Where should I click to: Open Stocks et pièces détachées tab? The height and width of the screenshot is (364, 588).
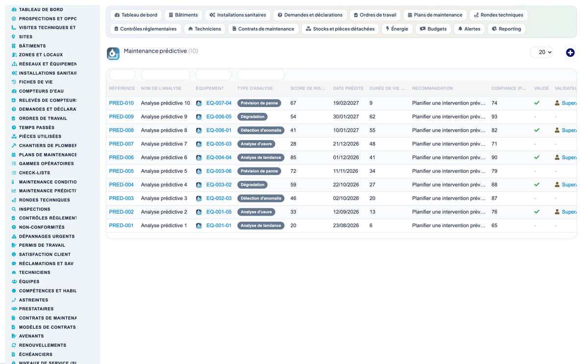coord(340,29)
